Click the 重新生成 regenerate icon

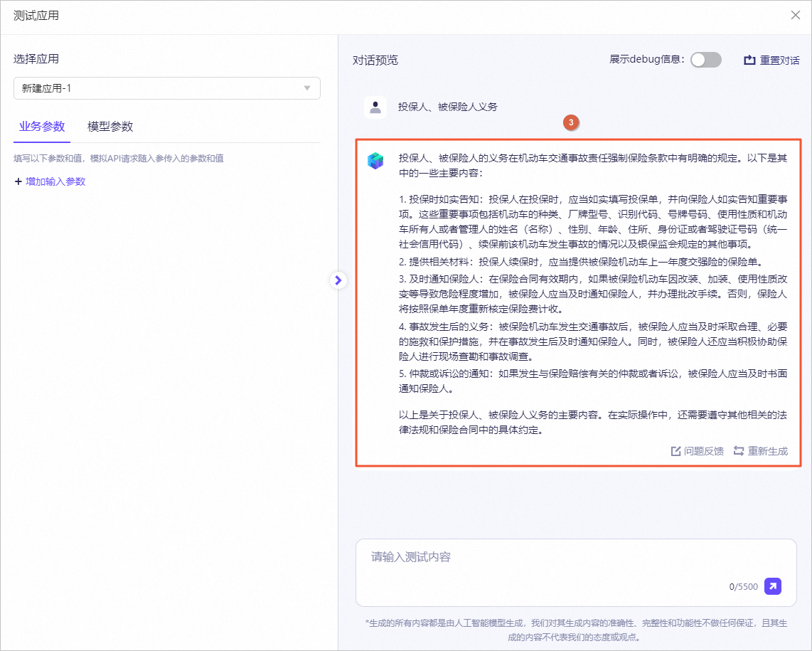click(x=739, y=451)
